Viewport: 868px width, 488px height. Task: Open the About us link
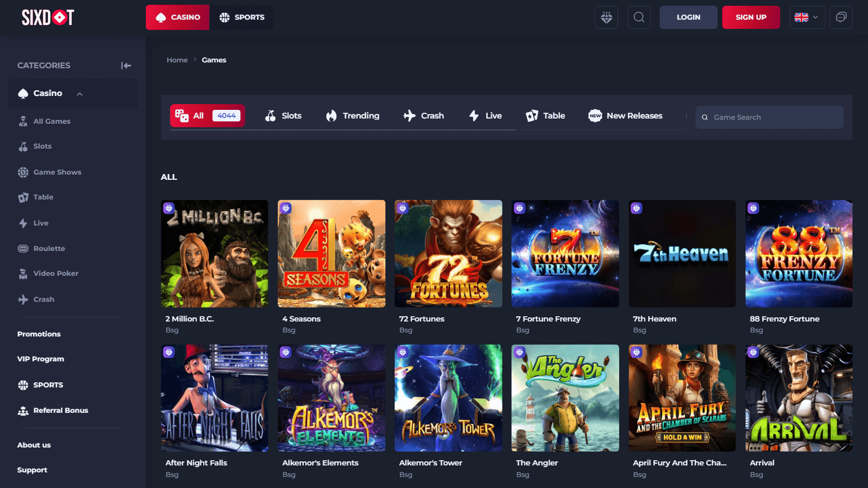tap(34, 445)
